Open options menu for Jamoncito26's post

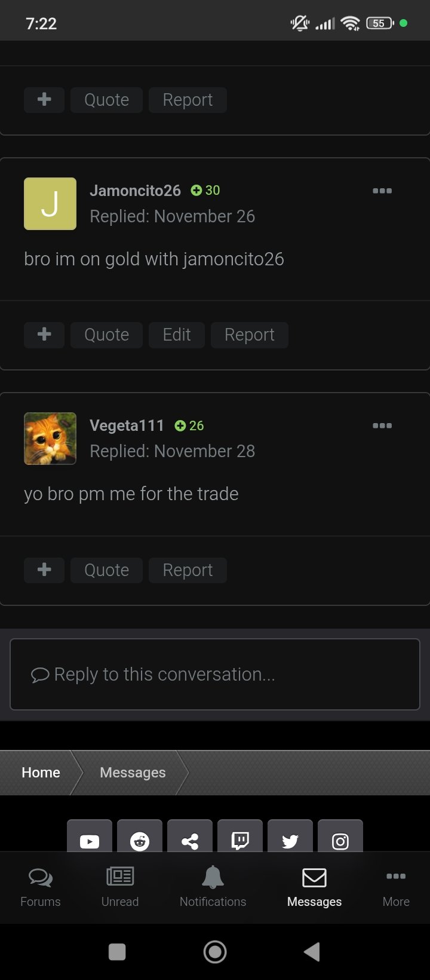[x=382, y=191]
